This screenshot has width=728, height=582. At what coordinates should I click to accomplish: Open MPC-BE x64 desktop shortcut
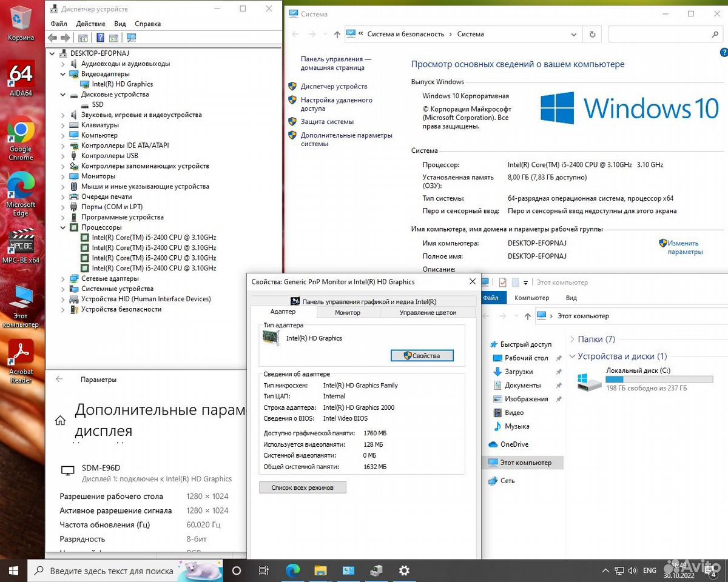click(21, 247)
